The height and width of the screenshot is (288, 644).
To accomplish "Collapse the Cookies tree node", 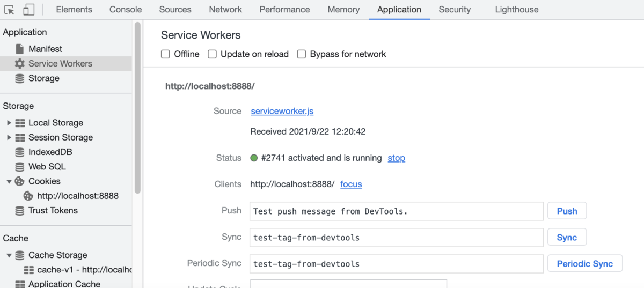I will [x=9, y=182].
